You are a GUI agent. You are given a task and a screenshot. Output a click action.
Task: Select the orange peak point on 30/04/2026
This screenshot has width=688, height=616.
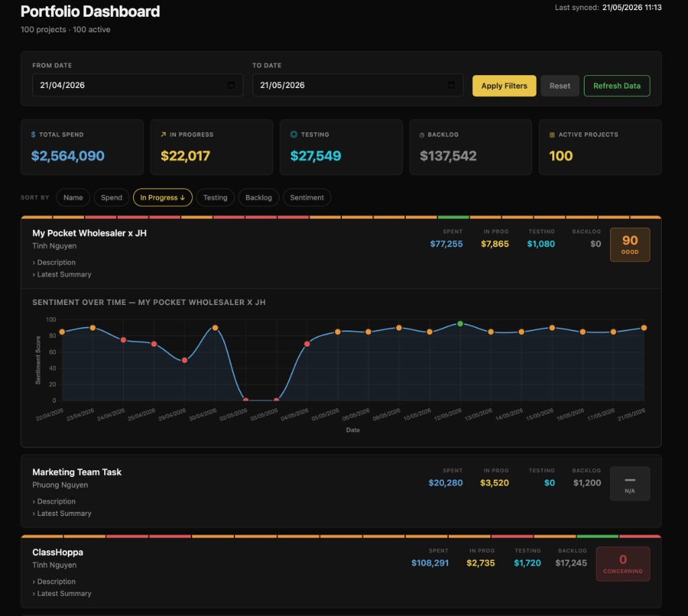point(215,328)
